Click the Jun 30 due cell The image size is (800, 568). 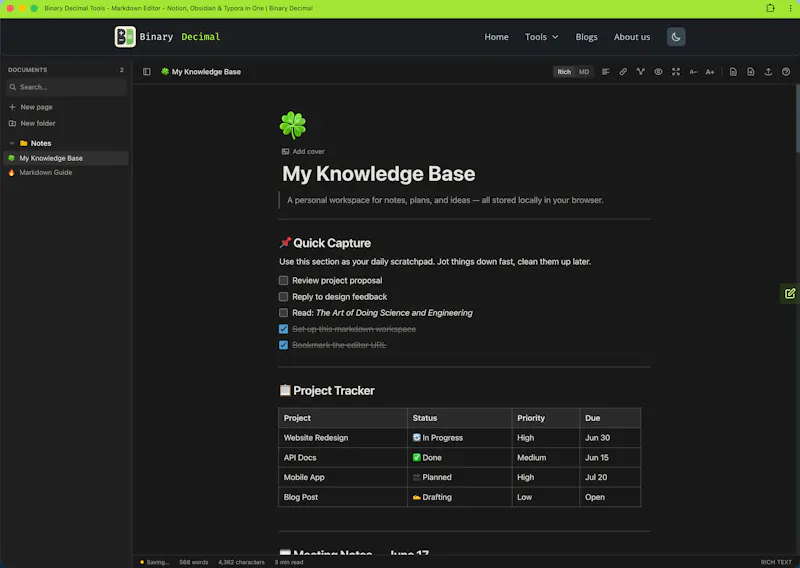(610, 438)
